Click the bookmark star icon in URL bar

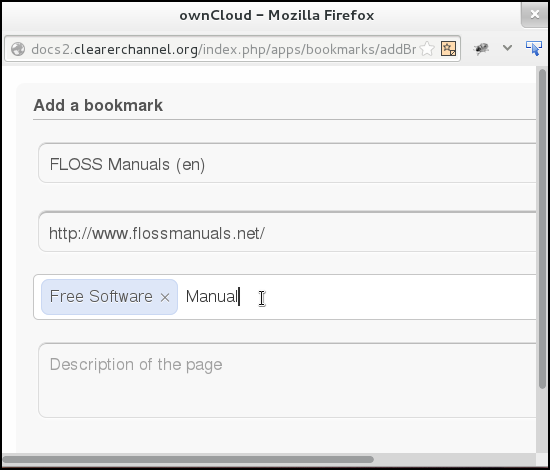427,49
